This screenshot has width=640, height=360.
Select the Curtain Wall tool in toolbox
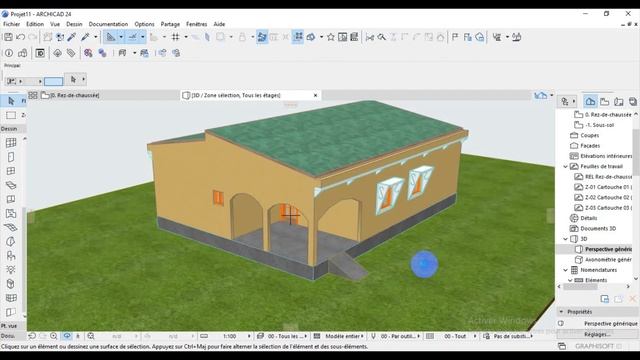tap(11, 298)
